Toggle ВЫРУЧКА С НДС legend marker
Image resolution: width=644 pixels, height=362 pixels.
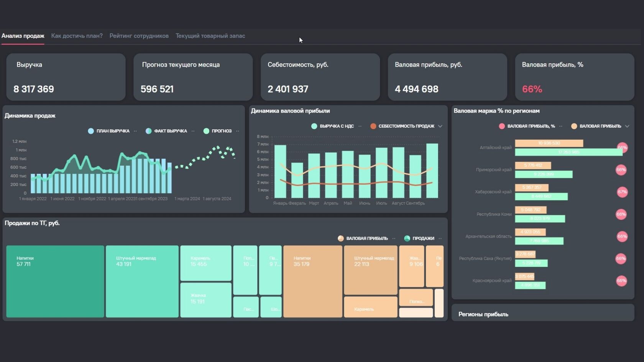coord(314,126)
